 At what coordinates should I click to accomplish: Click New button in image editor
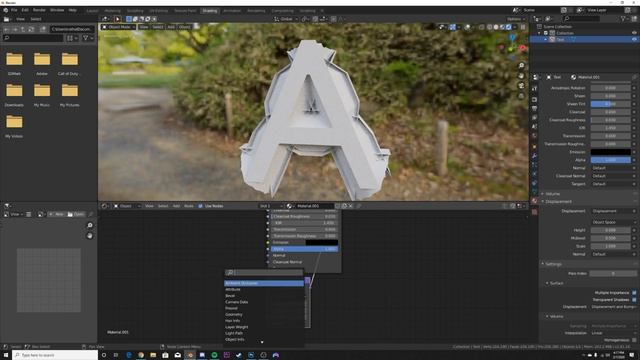(x=56, y=214)
